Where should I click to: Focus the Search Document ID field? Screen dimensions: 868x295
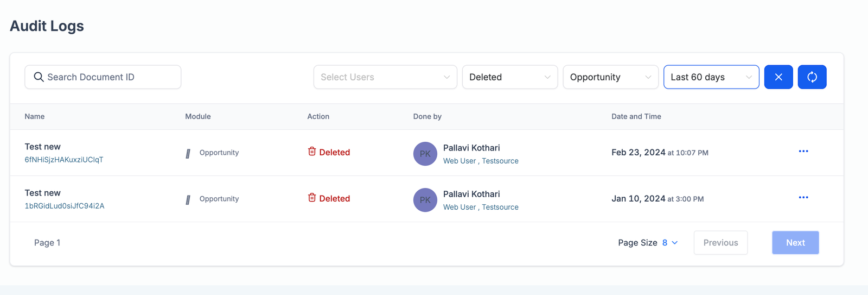click(108, 77)
